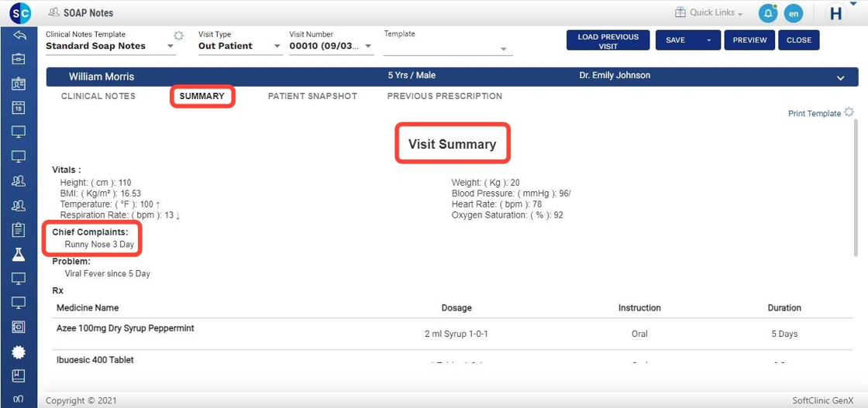Screen dimensions: 868x408
Task: Open the lab flask icon in sidebar
Action: coord(19,254)
